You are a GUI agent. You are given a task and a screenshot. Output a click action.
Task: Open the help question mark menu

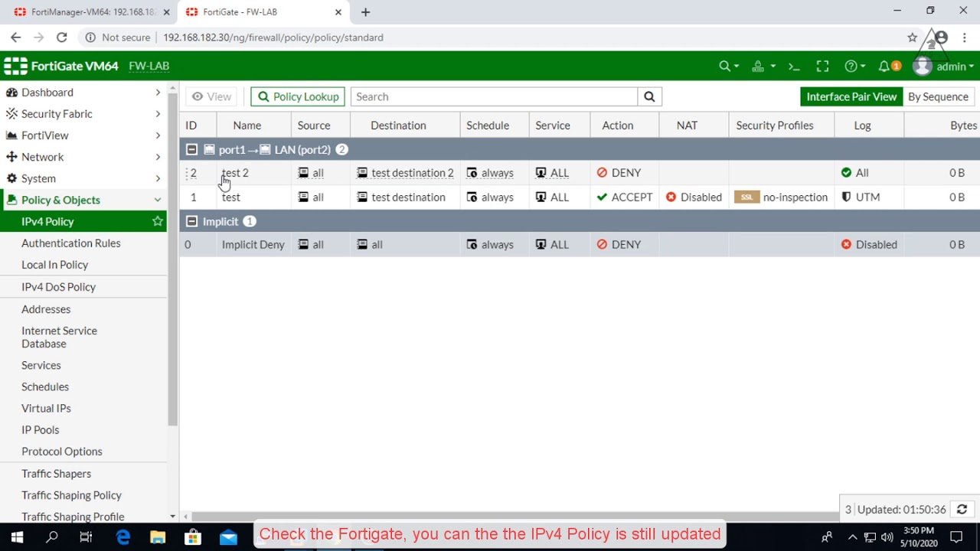point(854,67)
